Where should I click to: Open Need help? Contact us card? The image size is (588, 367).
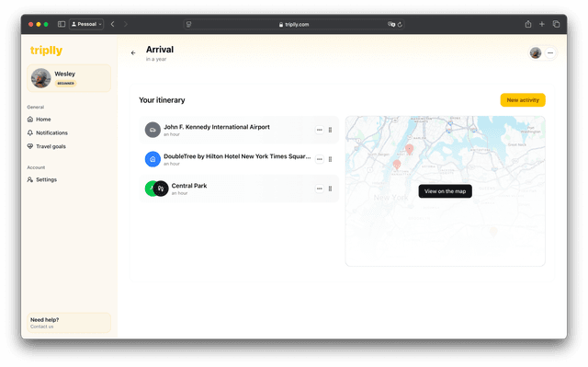pos(69,323)
